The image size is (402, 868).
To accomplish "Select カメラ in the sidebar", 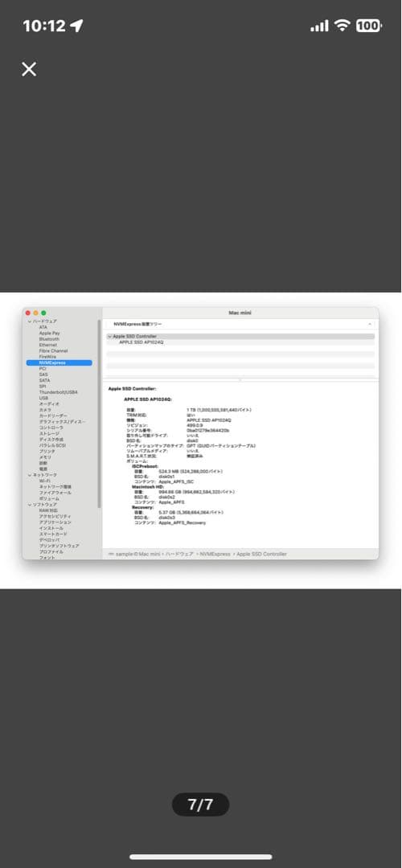I will point(45,410).
